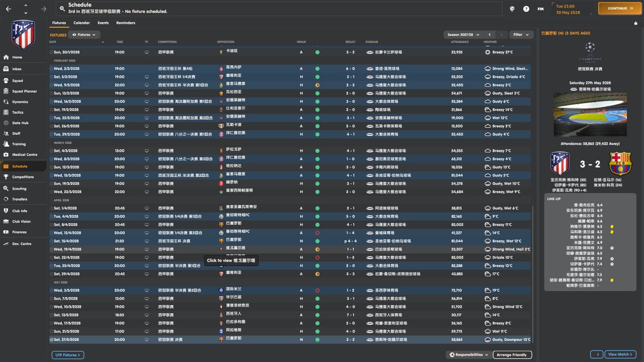Open the Reminders tab
The image size is (644, 362).
pyautogui.click(x=125, y=23)
